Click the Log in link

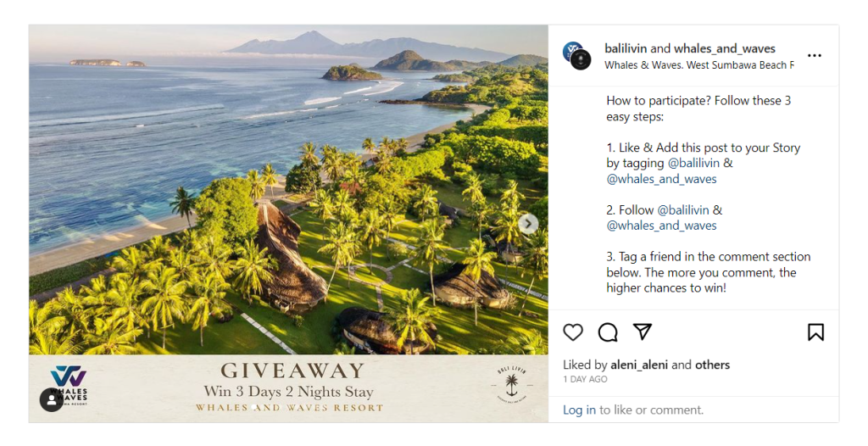[579, 410]
